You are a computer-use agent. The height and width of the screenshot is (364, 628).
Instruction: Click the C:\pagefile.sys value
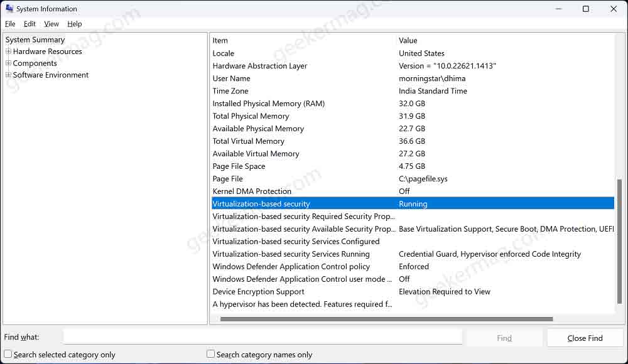coord(423,179)
